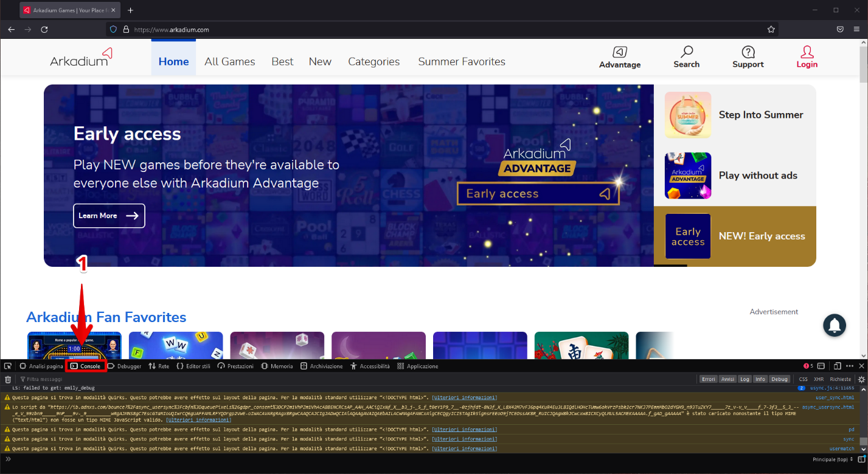Viewport: 868px width, 474px height.
Task: Select the Console tab
Action: 86,366
